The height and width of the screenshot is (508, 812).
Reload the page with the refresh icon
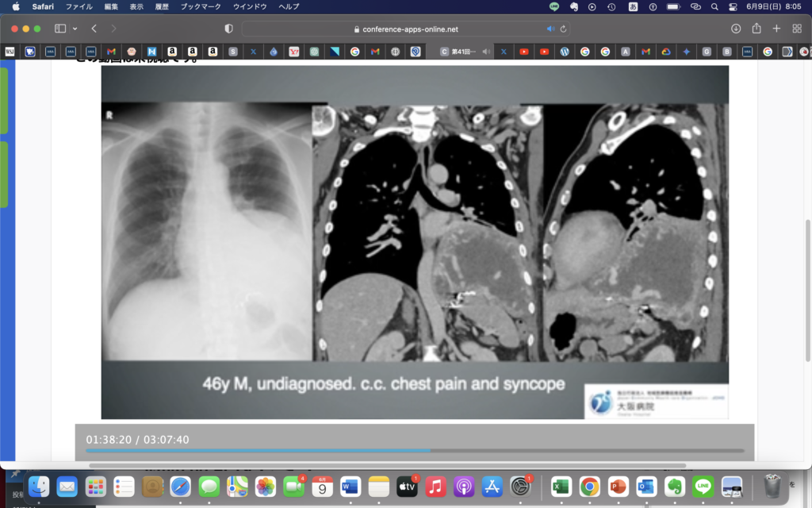click(563, 29)
